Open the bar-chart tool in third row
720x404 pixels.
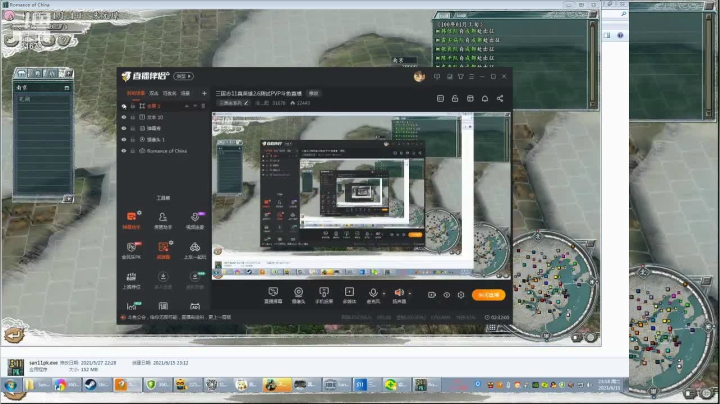(131, 280)
